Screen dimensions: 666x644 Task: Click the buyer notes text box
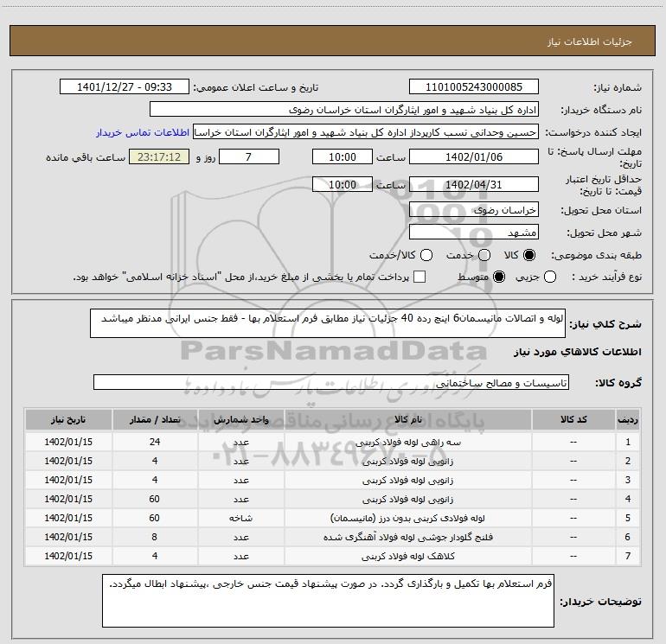click(328, 601)
